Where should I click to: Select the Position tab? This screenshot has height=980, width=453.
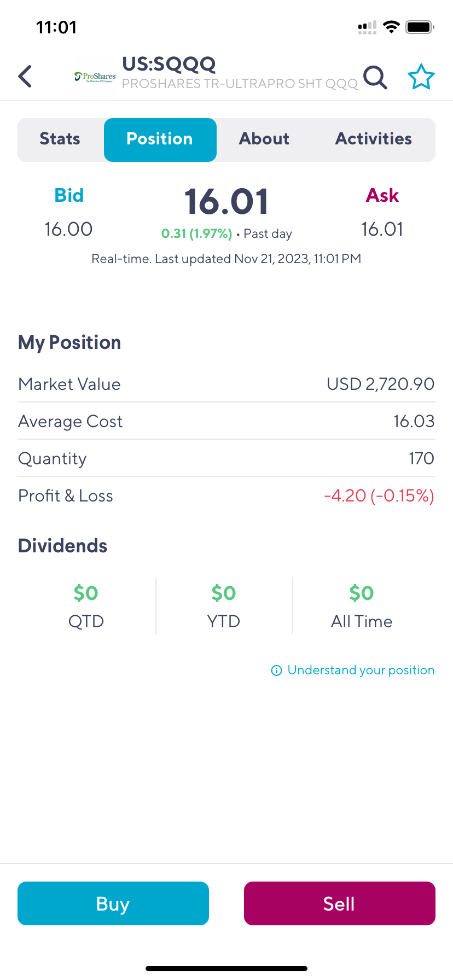(160, 140)
